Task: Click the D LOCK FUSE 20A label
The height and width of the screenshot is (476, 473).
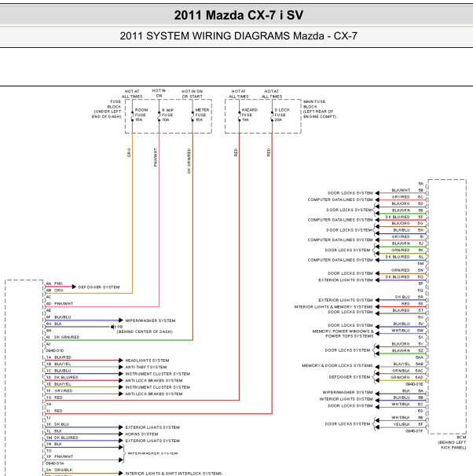Action: tap(282, 115)
